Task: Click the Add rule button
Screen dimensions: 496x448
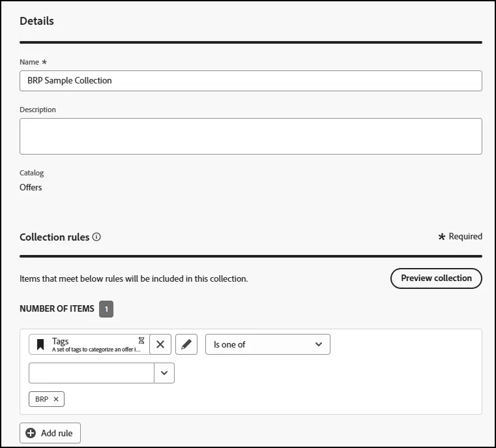Action: pos(50,433)
